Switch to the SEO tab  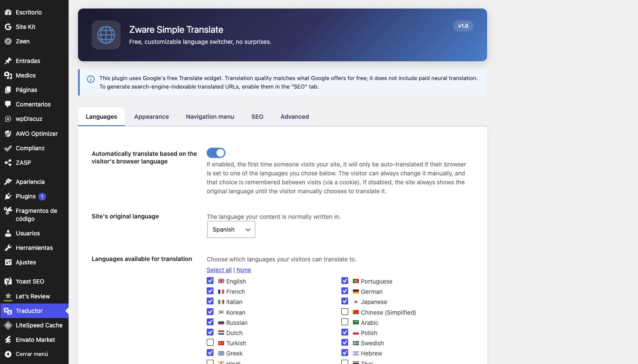257,117
